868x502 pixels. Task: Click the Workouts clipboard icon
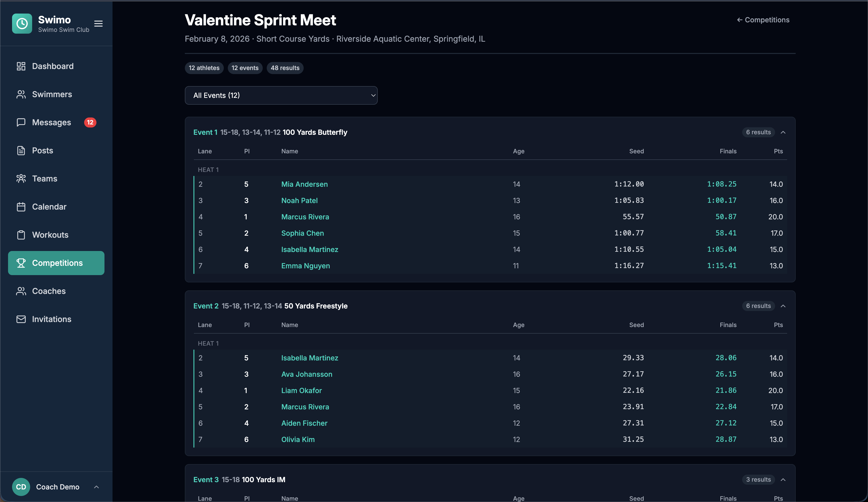point(21,235)
